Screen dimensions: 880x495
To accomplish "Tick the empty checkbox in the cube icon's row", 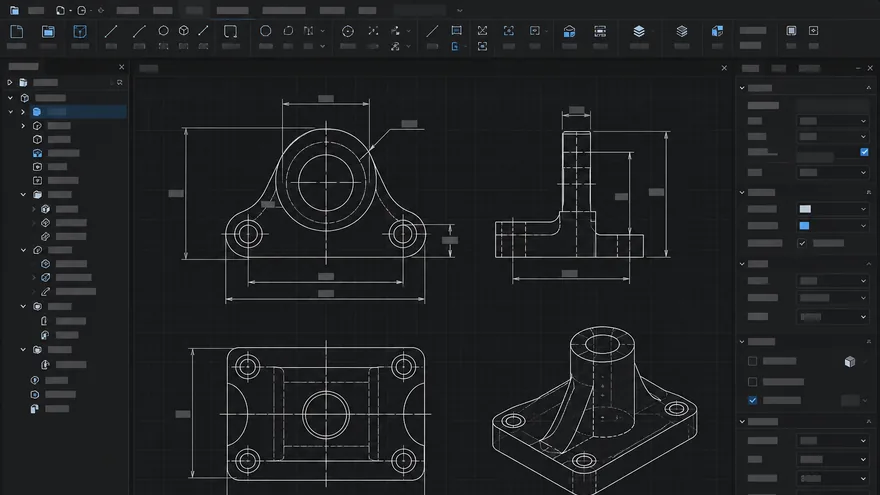I will [753, 361].
